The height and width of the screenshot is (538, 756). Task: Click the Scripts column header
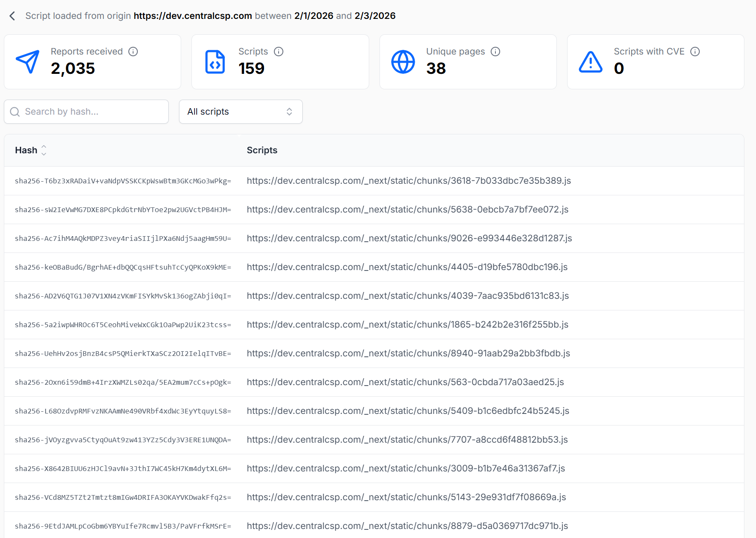[262, 150]
